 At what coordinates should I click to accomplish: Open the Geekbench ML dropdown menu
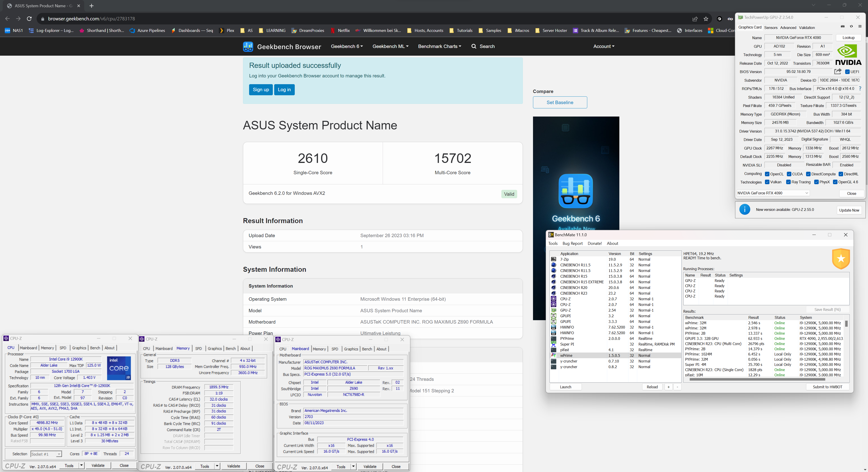coord(390,47)
